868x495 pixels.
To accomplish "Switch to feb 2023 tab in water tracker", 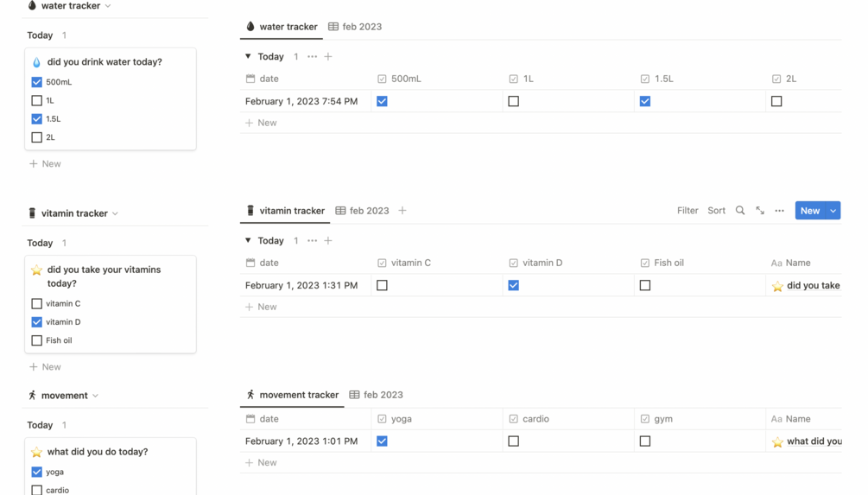I will (355, 27).
